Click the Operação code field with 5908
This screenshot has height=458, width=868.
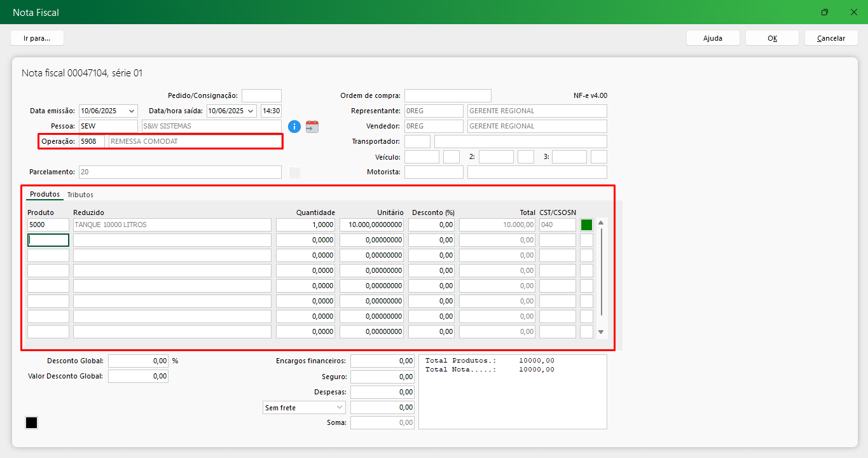point(91,141)
